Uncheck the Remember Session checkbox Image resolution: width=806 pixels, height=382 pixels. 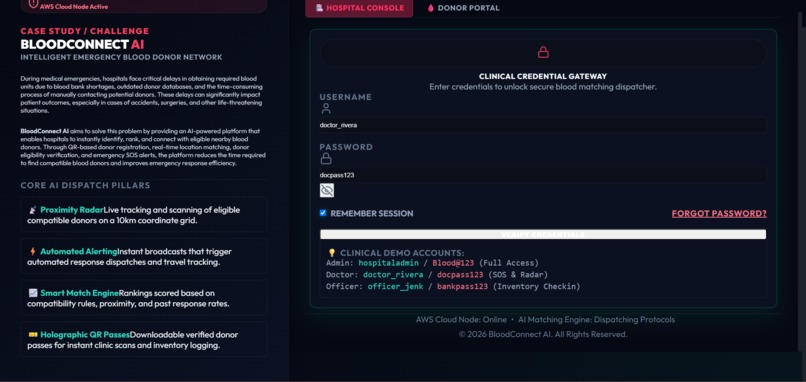tap(323, 213)
